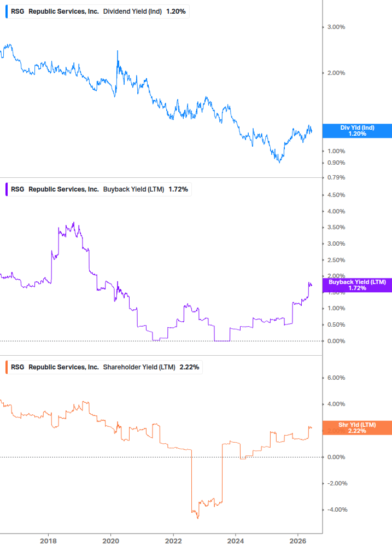Click the 6.00% tick in shareholder yield pane
Image resolution: width=392 pixels, height=550 pixels.
pyautogui.click(x=336, y=378)
